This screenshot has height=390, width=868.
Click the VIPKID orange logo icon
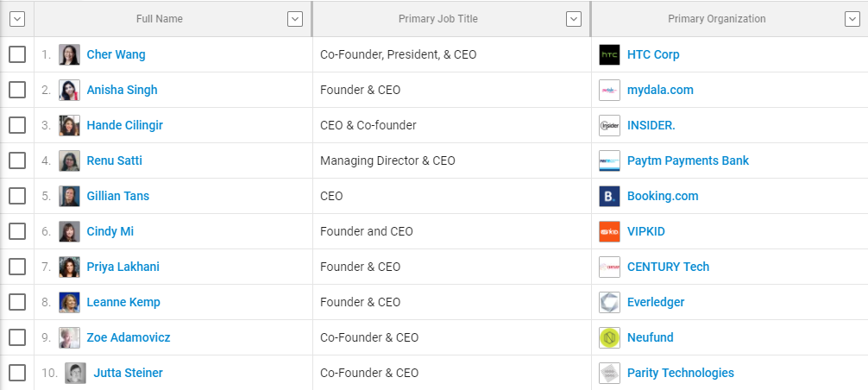tap(609, 232)
